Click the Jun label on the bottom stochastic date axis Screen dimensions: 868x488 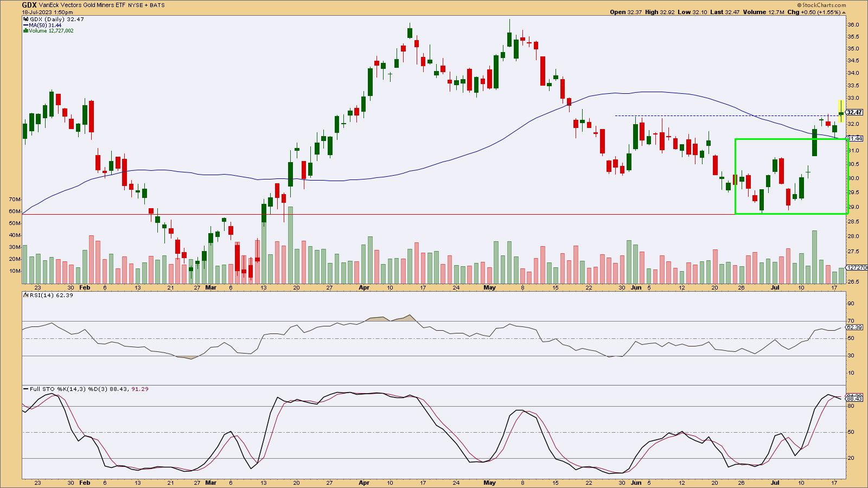pos(637,483)
